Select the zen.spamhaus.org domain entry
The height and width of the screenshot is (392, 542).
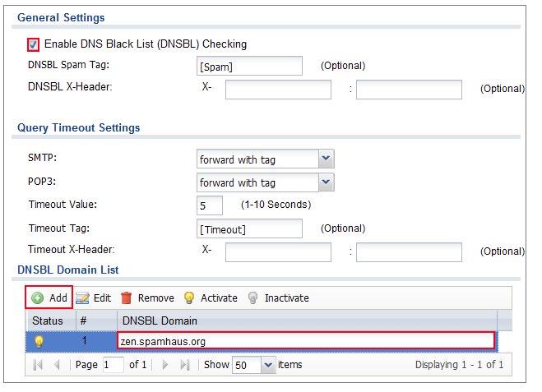(305, 340)
